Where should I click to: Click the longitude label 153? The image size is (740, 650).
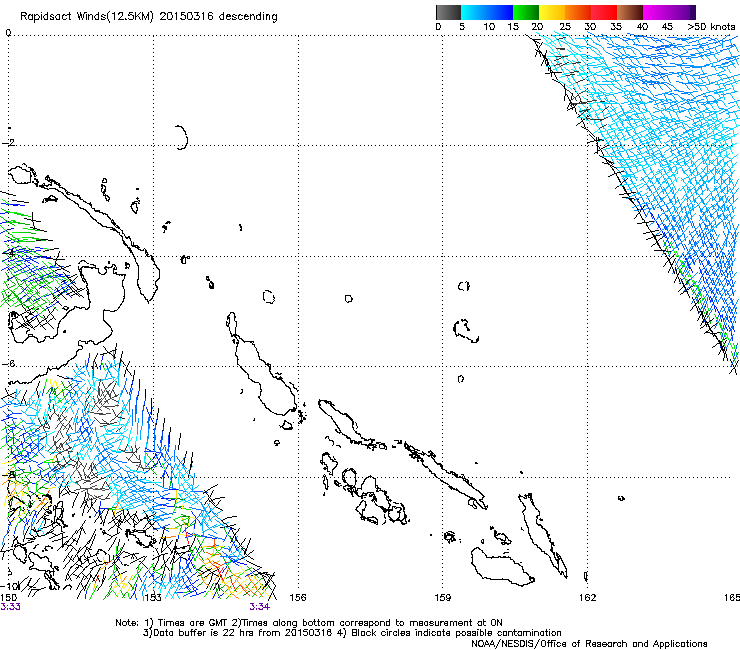pyautogui.click(x=153, y=598)
